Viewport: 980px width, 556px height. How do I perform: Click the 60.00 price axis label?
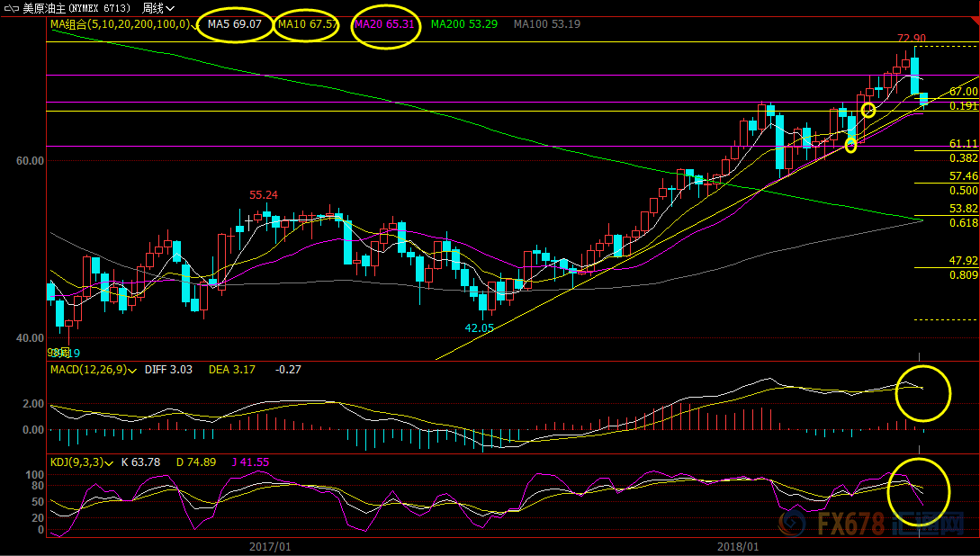click(x=30, y=161)
